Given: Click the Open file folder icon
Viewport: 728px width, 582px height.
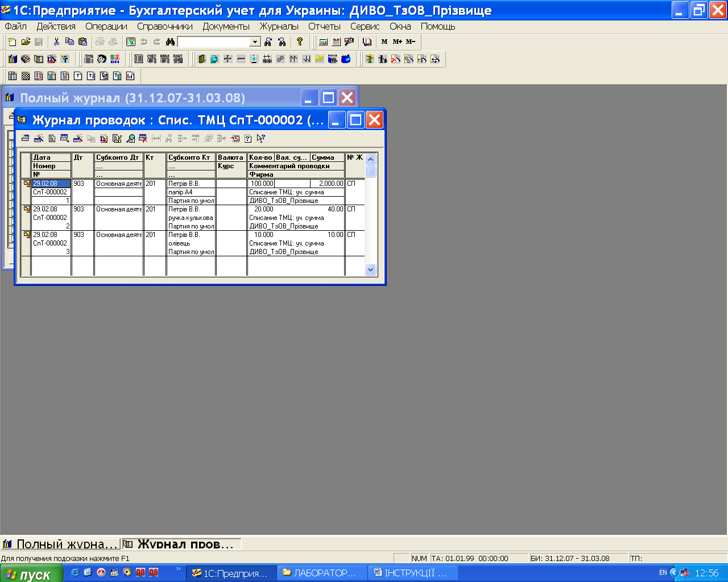Looking at the screenshot, I should coord(26,41).
